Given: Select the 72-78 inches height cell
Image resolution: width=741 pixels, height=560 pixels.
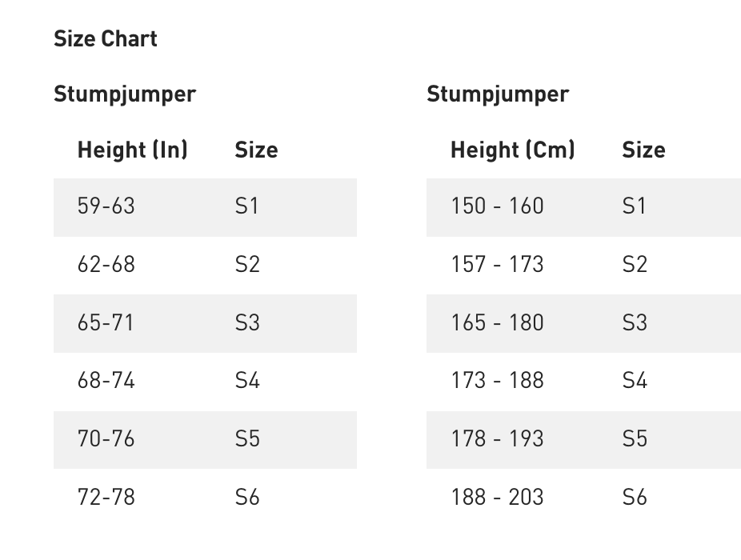Looking at the screenshot, I should 106,498.
